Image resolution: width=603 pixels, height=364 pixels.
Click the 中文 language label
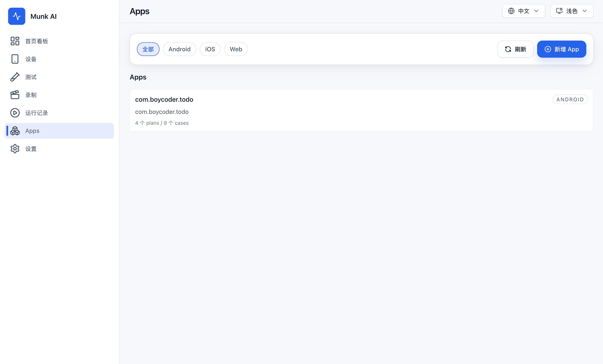point(524,11)
